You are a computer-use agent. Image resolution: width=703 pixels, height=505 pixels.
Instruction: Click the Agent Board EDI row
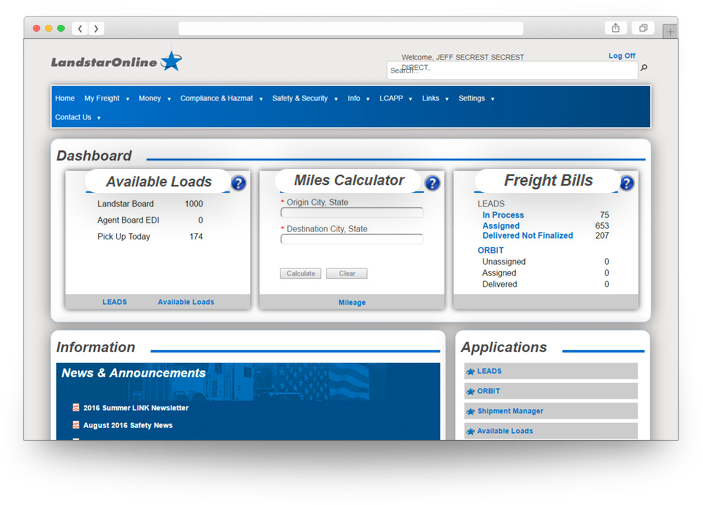click(x=150, y=220)
